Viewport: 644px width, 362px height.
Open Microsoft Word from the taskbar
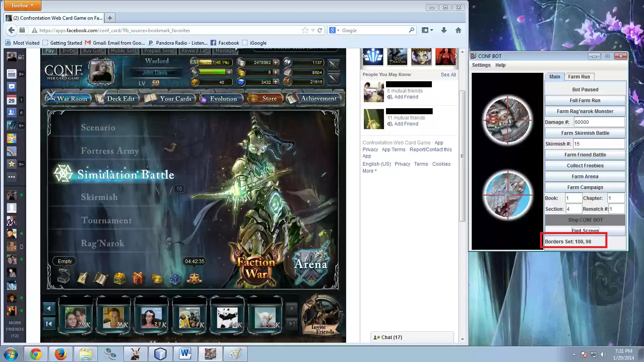(x=185, y=354)
